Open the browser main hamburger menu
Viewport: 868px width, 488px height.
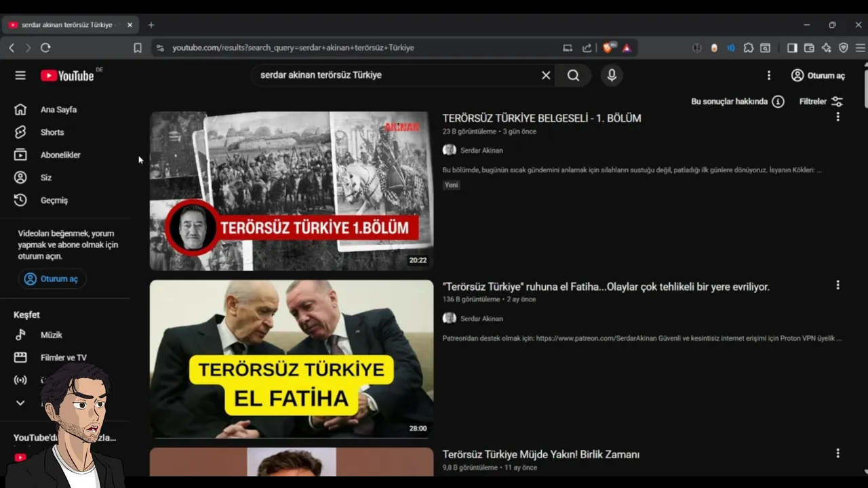pyautogui.click(x=860, y=48)
